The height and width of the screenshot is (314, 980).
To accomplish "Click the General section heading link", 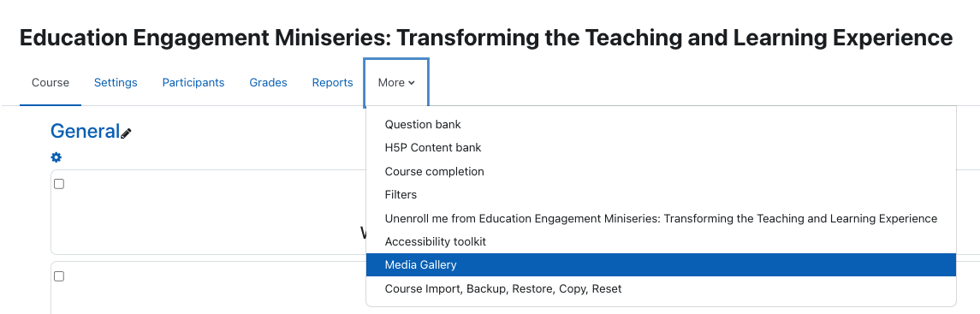I will [85, 131].
